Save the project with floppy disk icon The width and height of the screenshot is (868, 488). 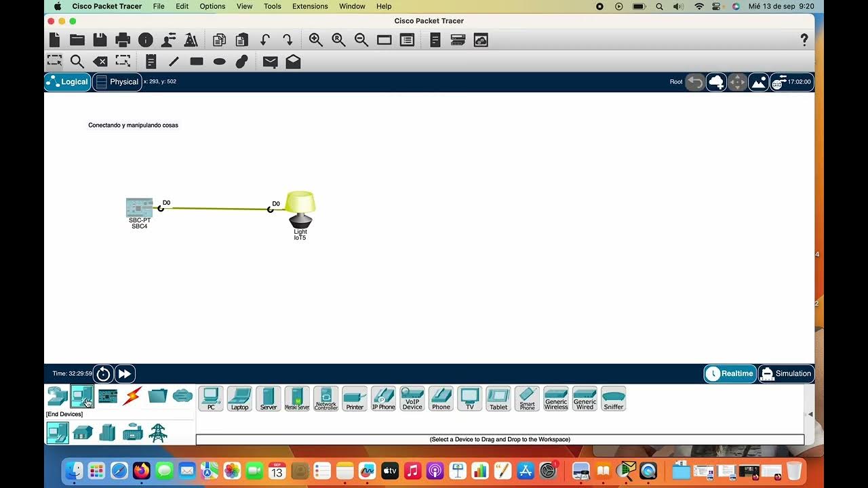pos(100,40)
